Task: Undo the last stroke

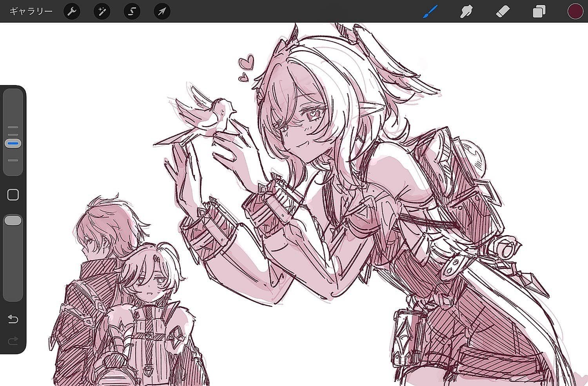Action: (13, 319)
